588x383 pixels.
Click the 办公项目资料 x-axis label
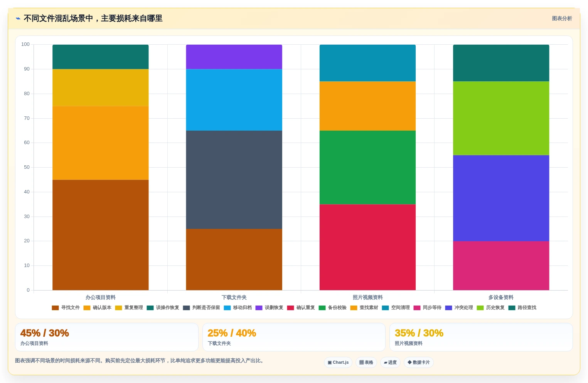pyautogui.click(x=101, y=297)
